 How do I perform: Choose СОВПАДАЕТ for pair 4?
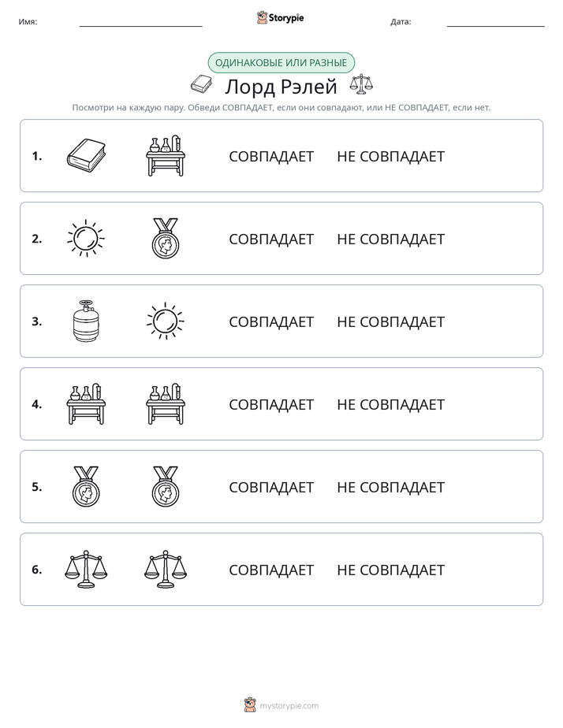click(271, 404)
